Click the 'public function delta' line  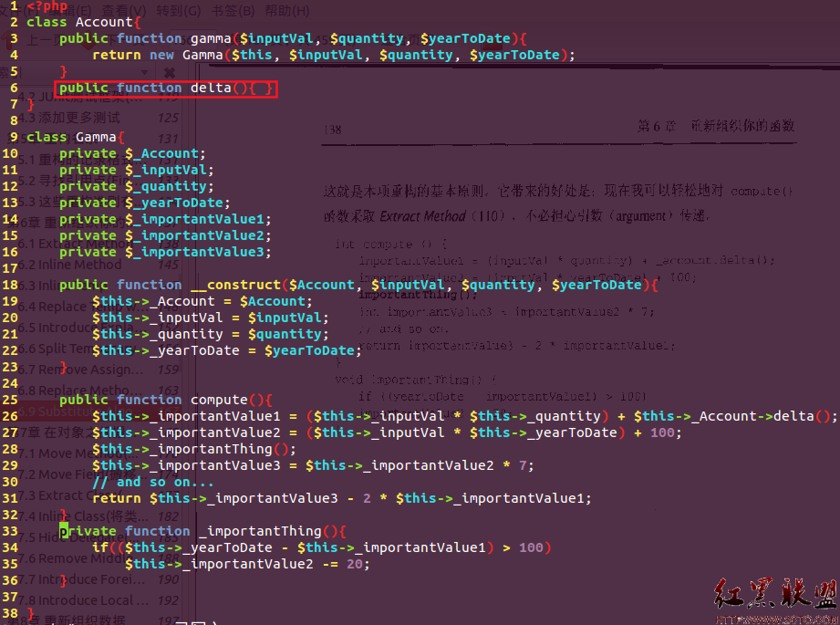coord(166,88)
